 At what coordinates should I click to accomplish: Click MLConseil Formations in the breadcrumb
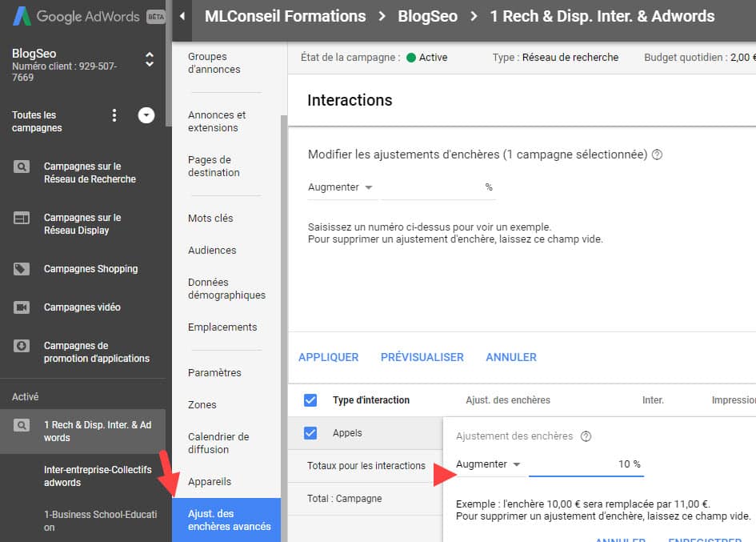[x=286, y=16]
